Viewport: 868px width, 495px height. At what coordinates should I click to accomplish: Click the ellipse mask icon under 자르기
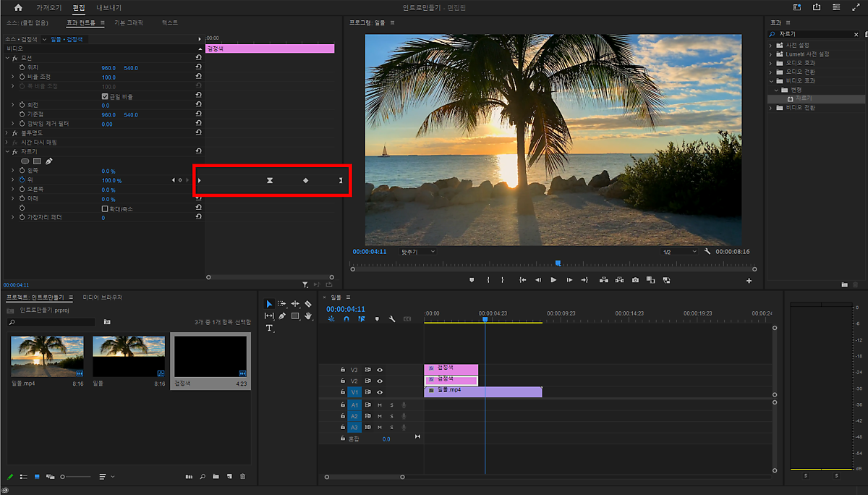pos(25,161)
